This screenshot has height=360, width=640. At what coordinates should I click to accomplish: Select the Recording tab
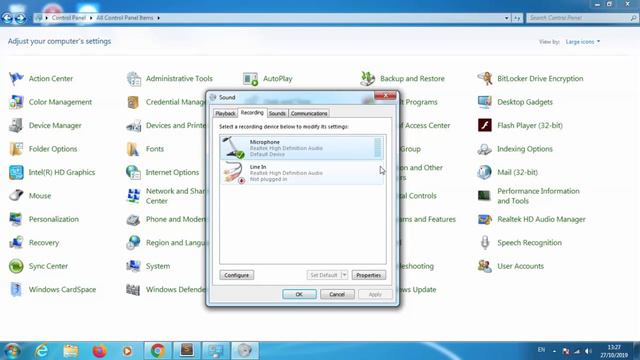tap(252, 113)
